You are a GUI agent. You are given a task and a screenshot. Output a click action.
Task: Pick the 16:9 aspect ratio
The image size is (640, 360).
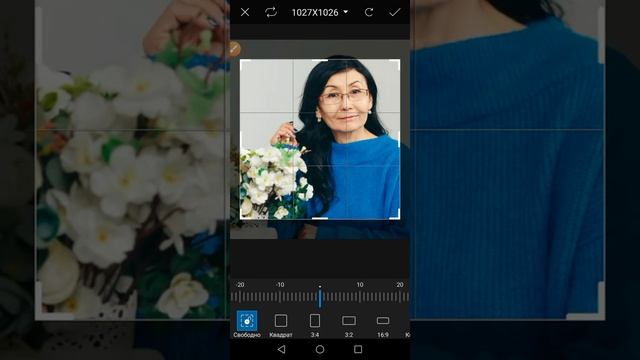[x=383, y=325]
